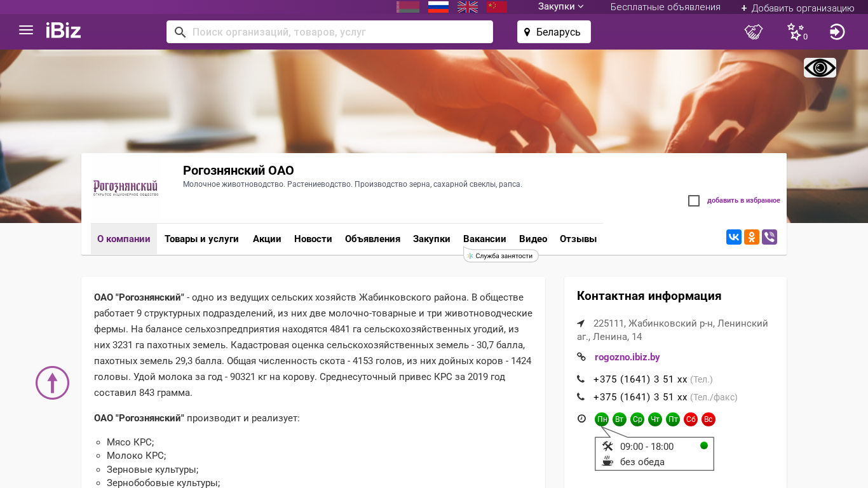Select Tuesday (Вт) schedule circle
Image resolution: width=868 pixels, height=488 pixels.
(620, 419)
